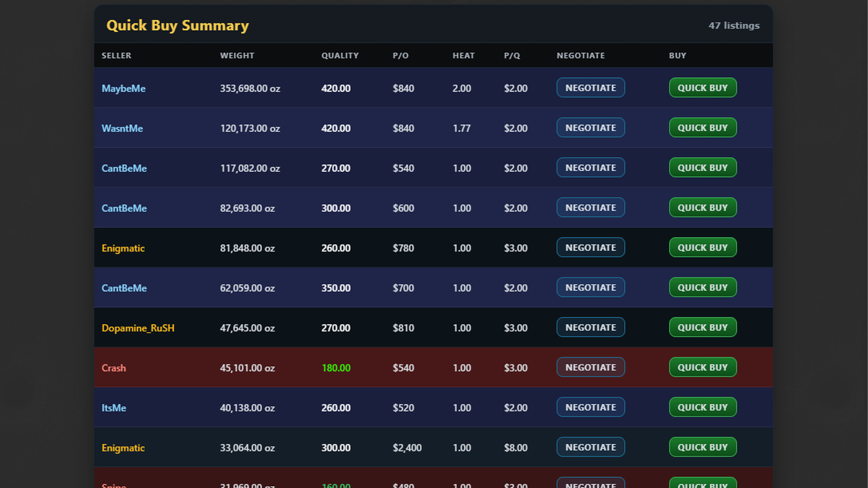
Task: Quick Buy the ItsMe listing
Action: [x=703, y=407]
